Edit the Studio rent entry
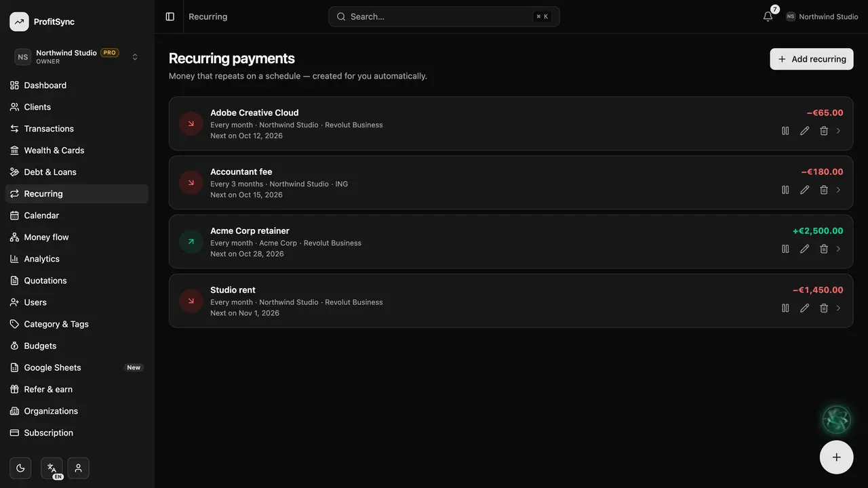This screenshot has height=488, width=868. 804,308
